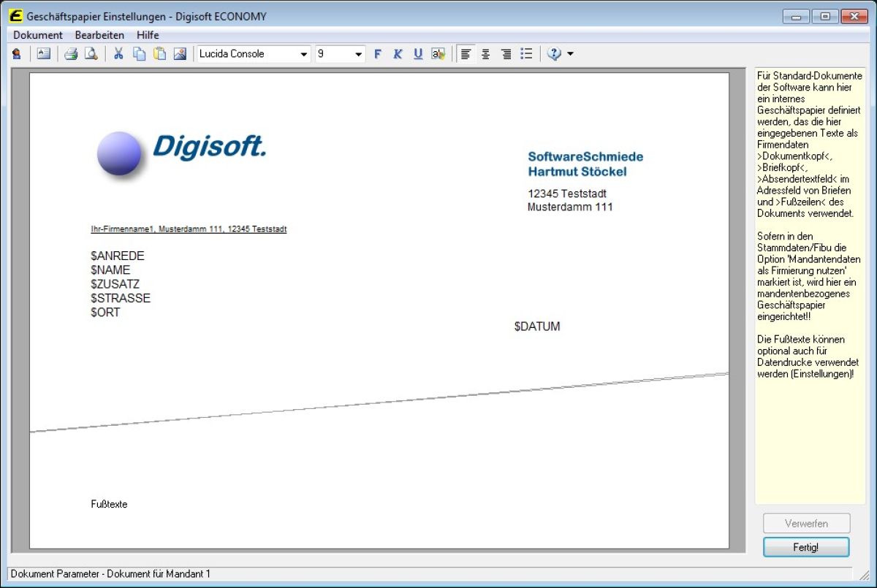Align text left

(x=466, y=54)
